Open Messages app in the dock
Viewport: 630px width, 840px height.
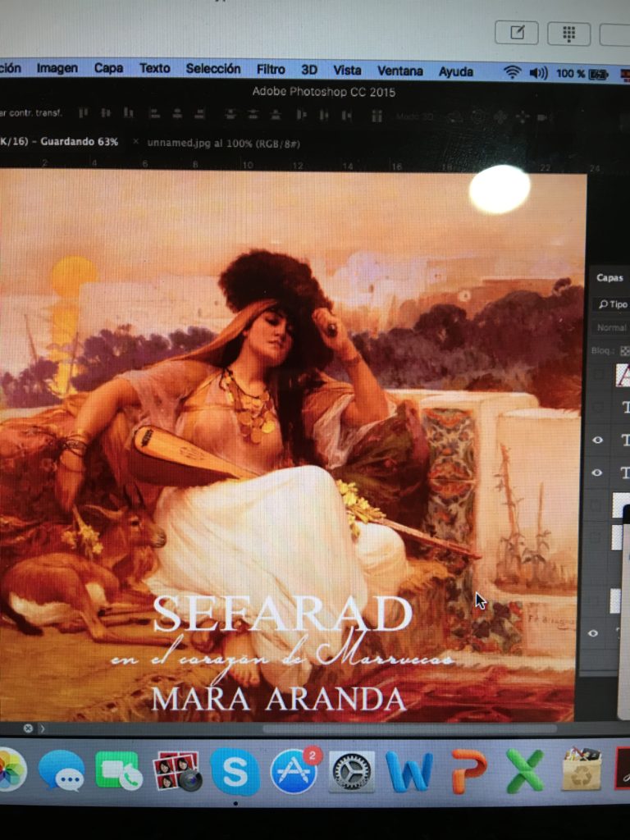point(61,771)
